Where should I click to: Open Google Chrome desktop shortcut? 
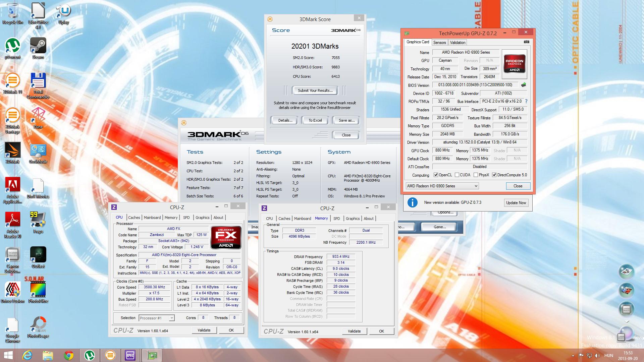[13, 330]
